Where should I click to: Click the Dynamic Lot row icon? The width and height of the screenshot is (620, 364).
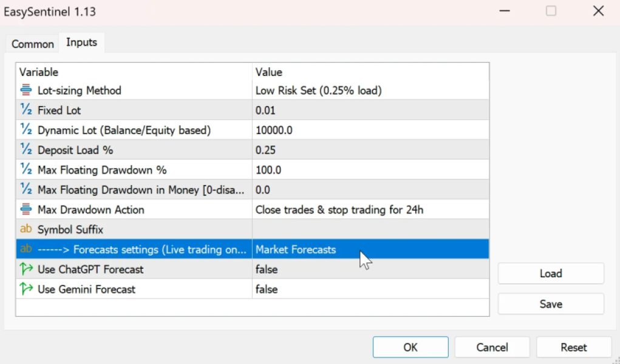26,130
